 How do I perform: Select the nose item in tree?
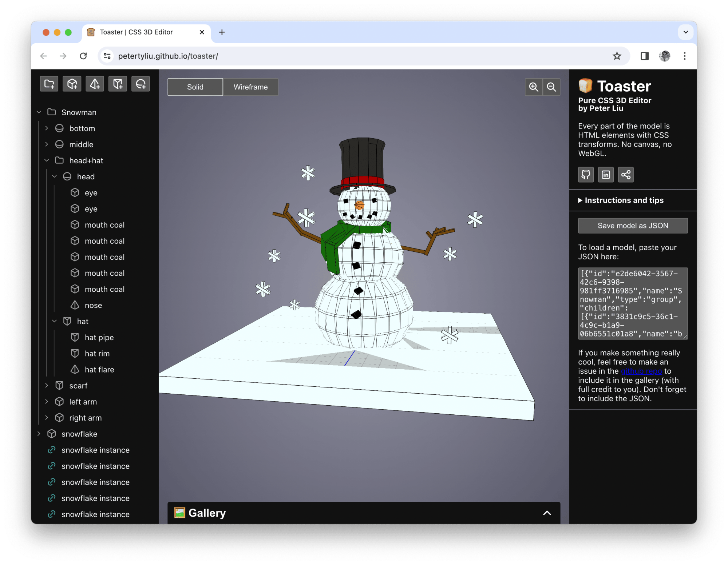pyautogui.click(x=93, y=305)
